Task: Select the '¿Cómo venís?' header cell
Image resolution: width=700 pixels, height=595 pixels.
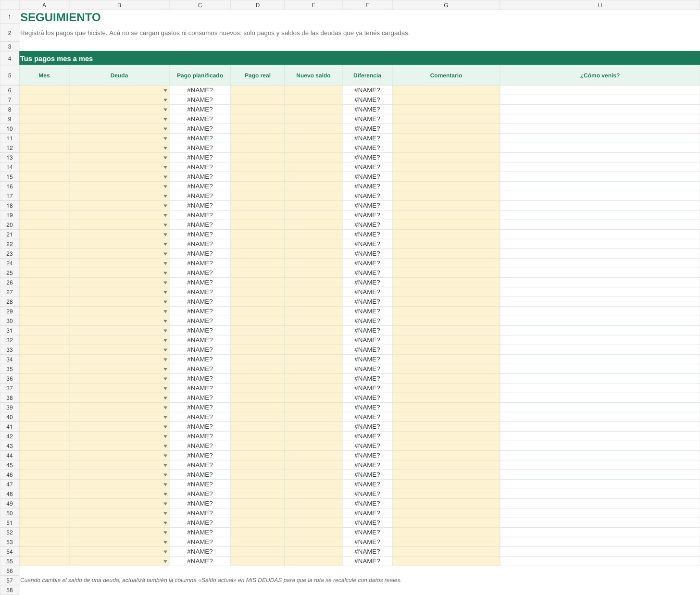Action: click(600, 75)
